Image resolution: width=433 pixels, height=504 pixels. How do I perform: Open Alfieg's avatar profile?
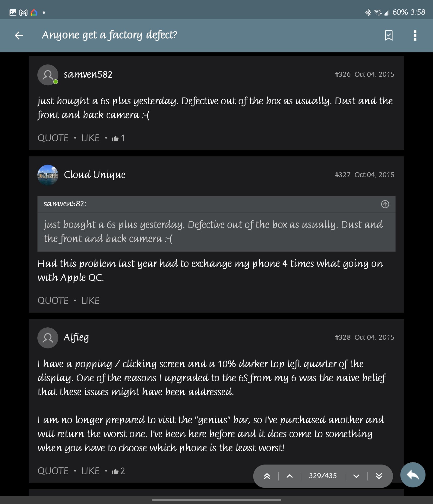(48, 338)
